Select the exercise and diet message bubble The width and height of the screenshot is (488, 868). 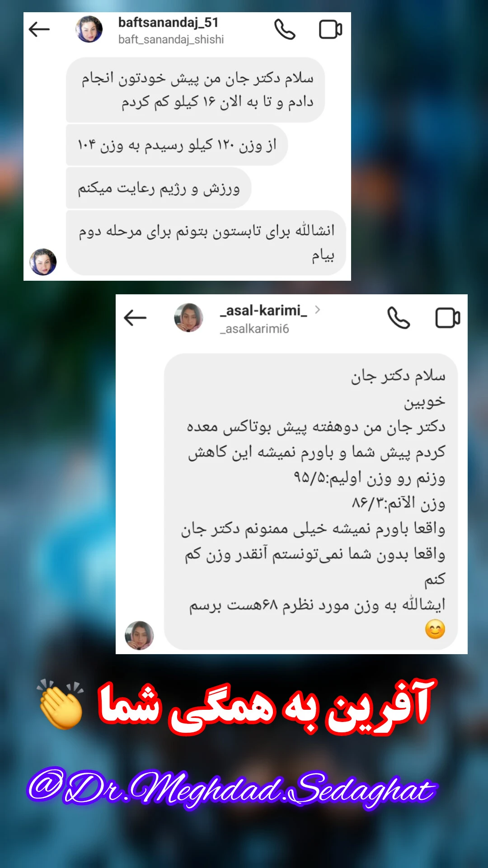coord(159,188)
